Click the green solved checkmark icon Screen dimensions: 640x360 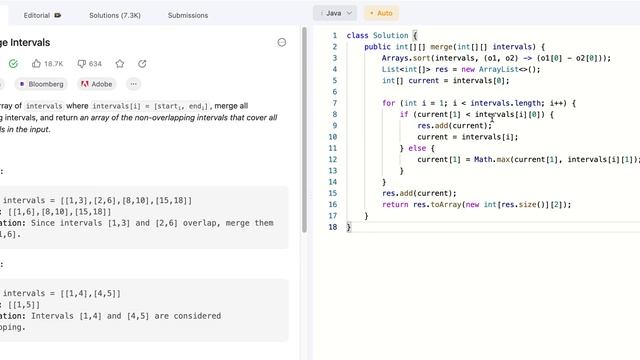tap(13, 64)
